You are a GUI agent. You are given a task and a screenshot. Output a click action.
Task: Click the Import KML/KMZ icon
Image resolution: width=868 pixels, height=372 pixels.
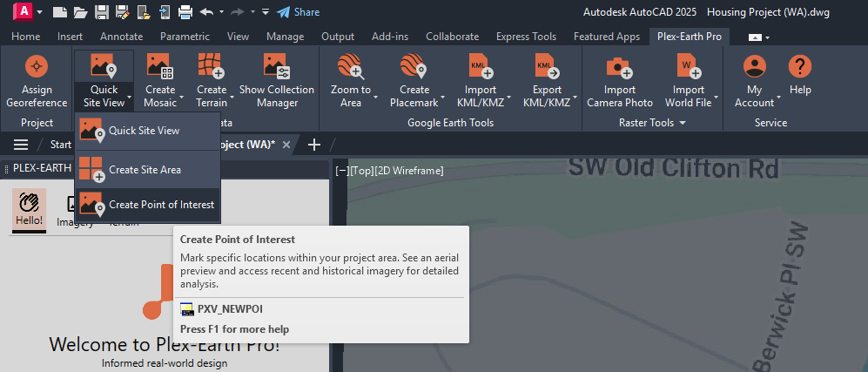point(481,66)
